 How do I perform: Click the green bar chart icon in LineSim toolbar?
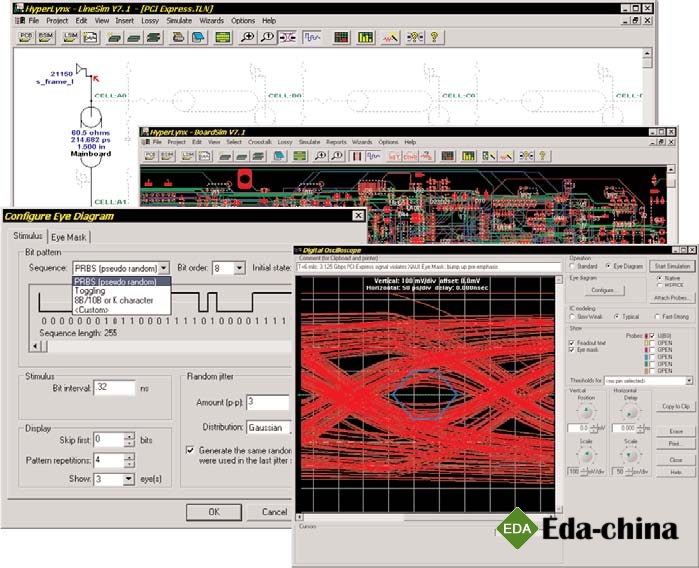pos(366,37)
